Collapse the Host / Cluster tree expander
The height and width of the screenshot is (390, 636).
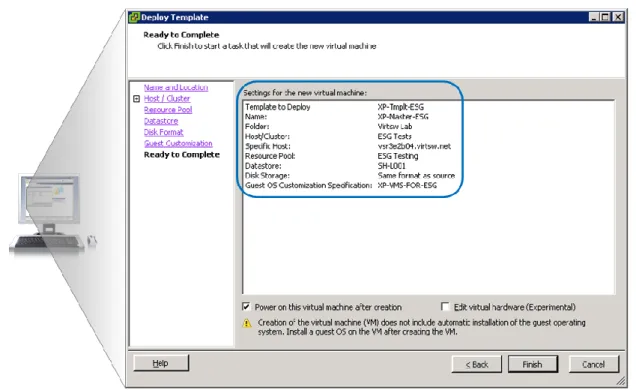137,99
